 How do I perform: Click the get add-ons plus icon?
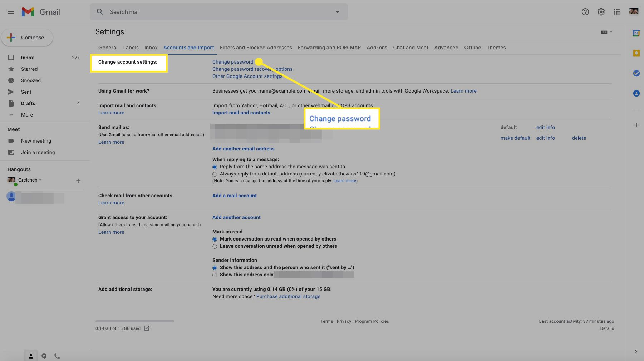[636, 125]
